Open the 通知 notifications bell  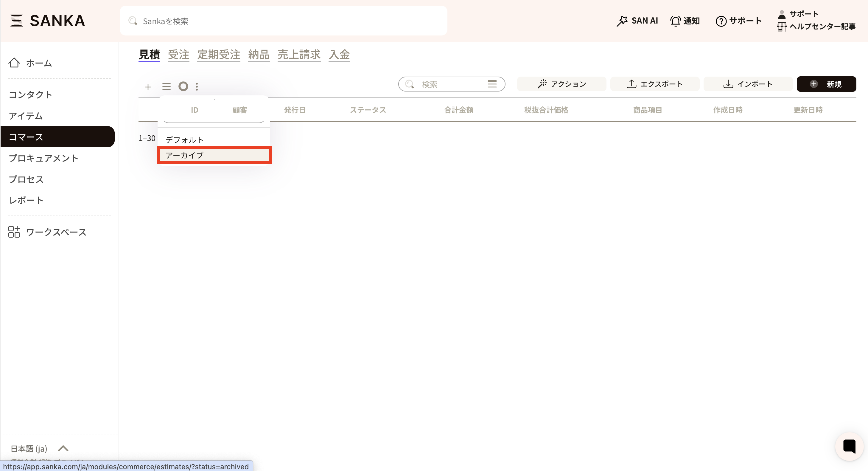(675, 21)
